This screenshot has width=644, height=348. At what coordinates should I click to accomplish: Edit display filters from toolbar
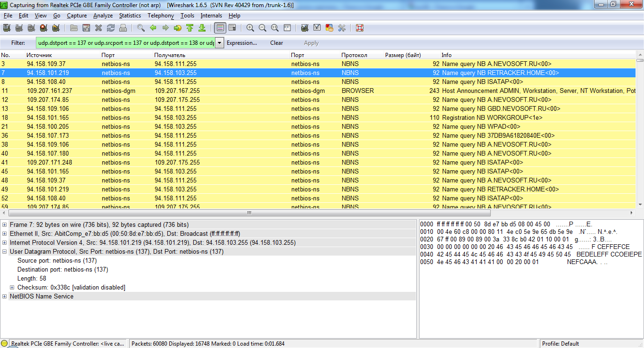pos(317,28)
